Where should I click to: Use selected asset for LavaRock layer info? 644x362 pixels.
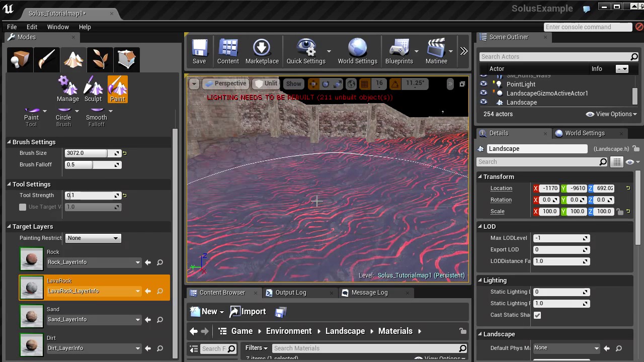[x=148, y=291]
